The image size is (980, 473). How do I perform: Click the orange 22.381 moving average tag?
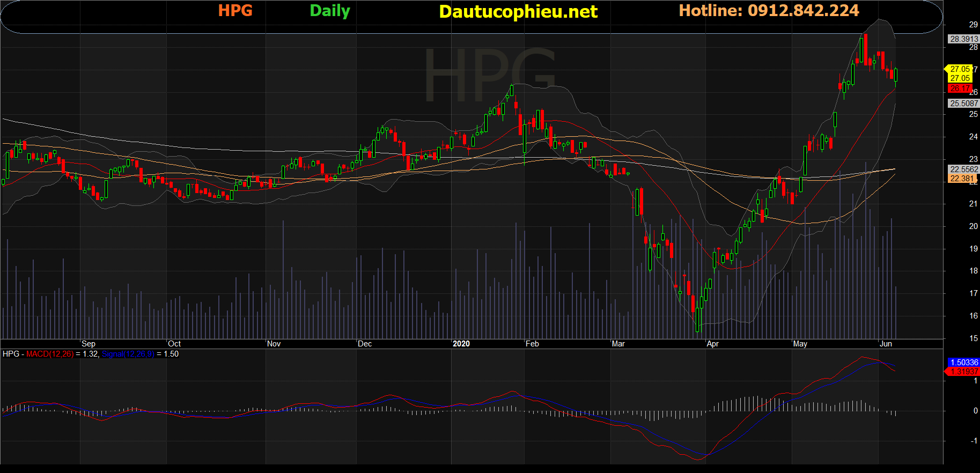(962, 179)
